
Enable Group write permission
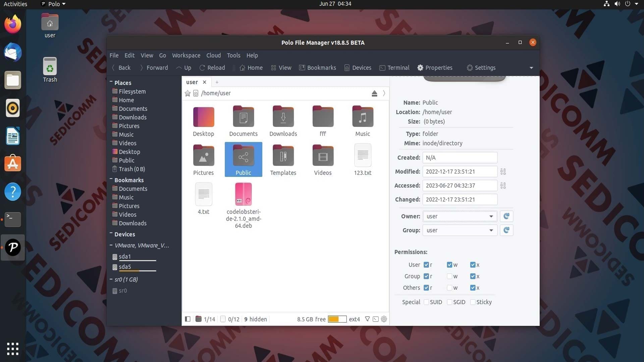[449, 276]
